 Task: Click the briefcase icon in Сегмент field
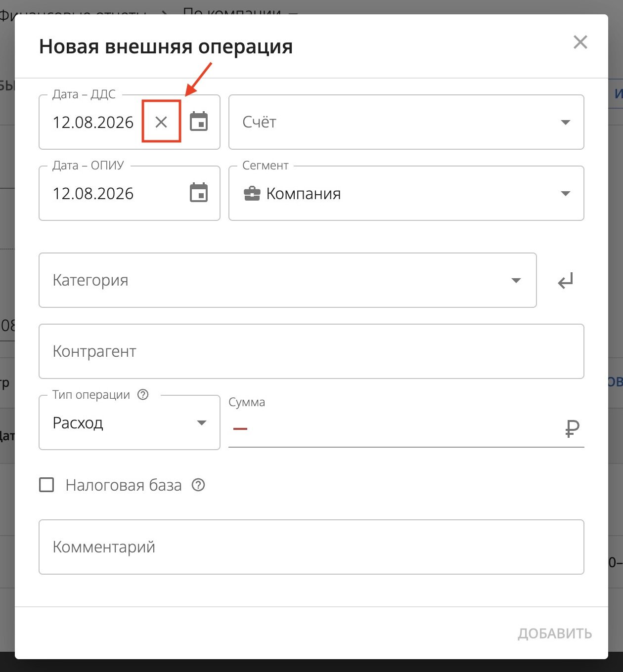(x=252, y=193)
